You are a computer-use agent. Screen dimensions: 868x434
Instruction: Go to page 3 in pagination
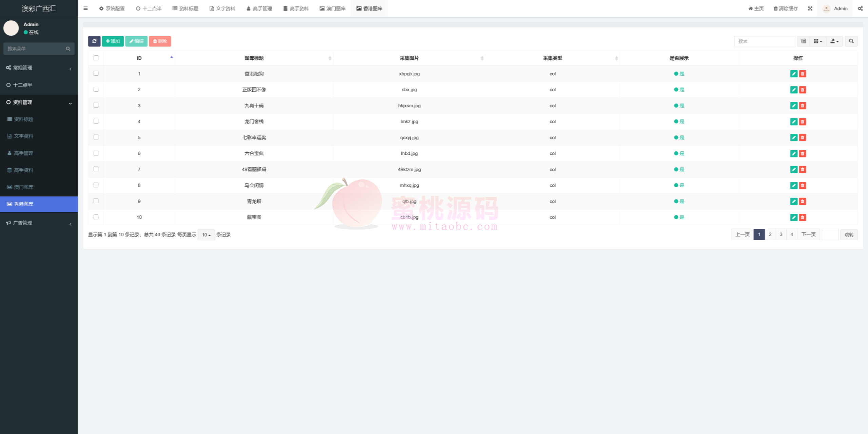tap(781, 234)
